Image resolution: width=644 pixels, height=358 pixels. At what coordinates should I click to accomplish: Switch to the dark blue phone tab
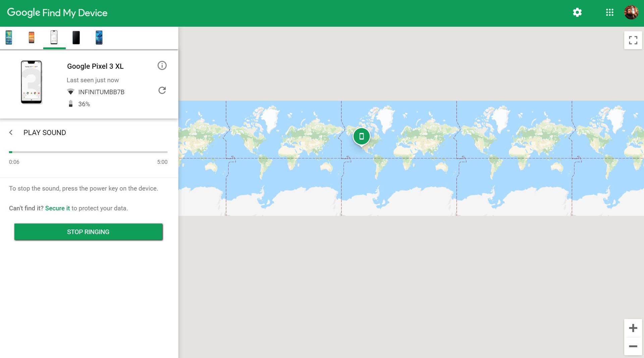coord(99,38)
